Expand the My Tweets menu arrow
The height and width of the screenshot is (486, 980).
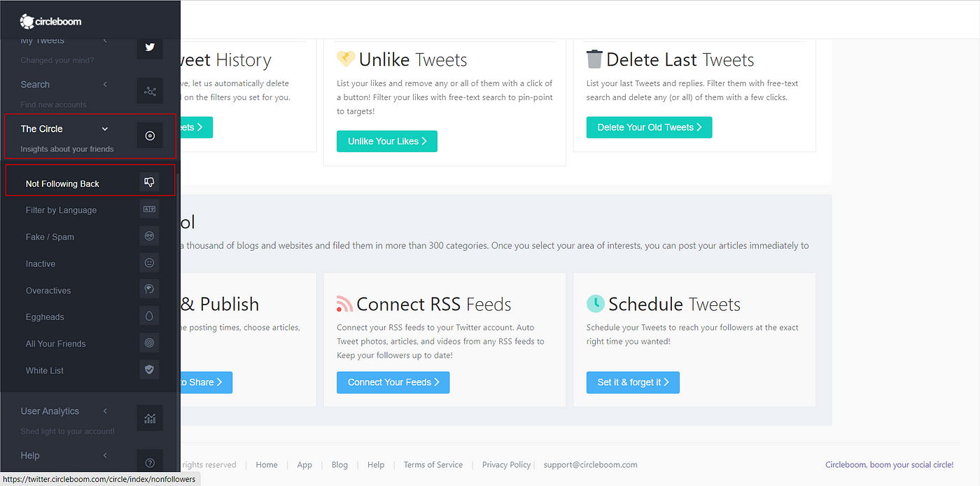105,41
